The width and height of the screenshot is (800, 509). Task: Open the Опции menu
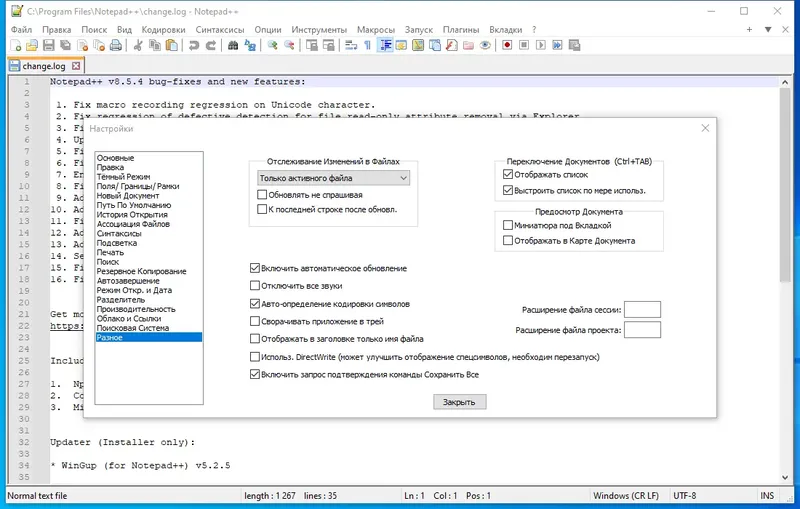pyautogui.click(x=268, y=30)
